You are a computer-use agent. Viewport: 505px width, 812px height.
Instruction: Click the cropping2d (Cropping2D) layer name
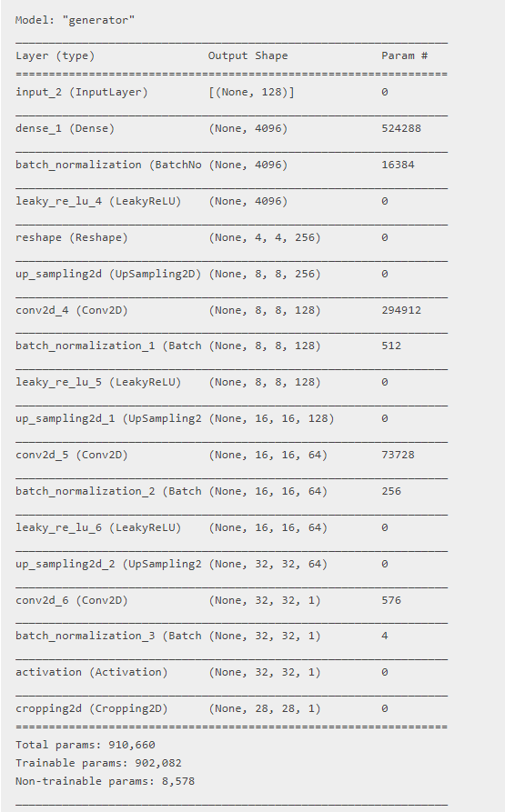(92, 708)
